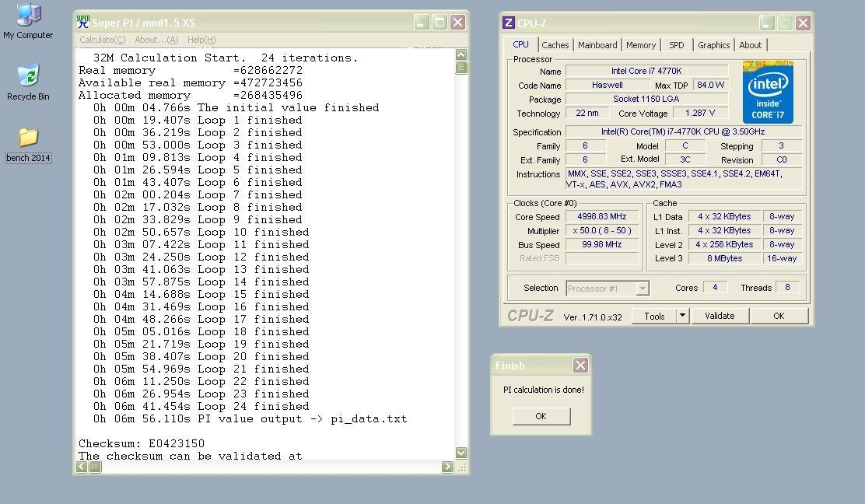The image size is (865, 504).
Task: Click the Loop 24 finished line
Action: (201, 407)
